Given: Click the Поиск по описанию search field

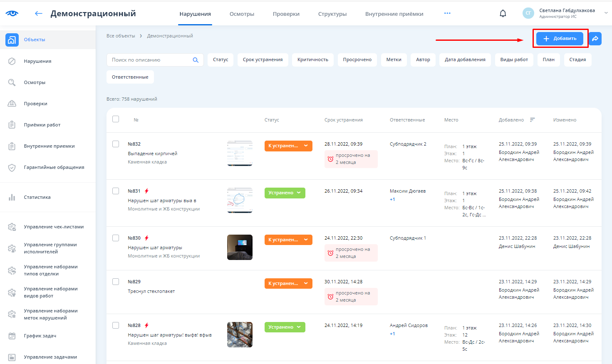Looking at the screenshot, I should pyautogui.click(x=150, y=60).
